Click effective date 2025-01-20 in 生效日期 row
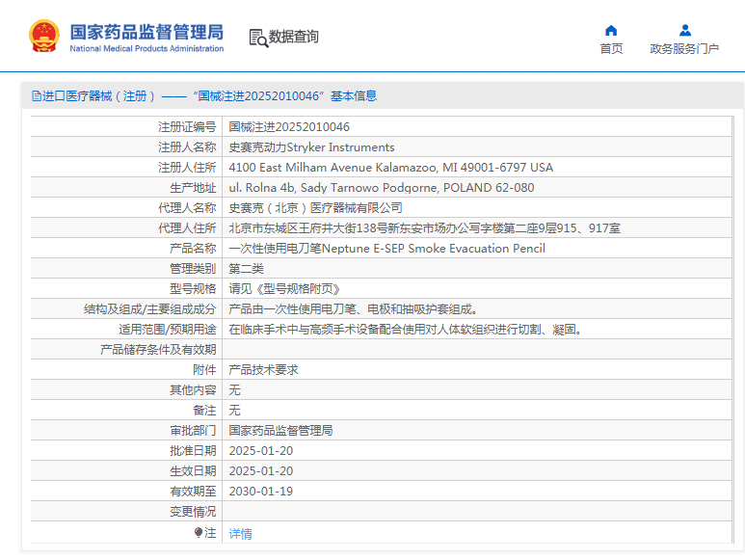This screenshot has height=560, width=745. coord(261,471)
